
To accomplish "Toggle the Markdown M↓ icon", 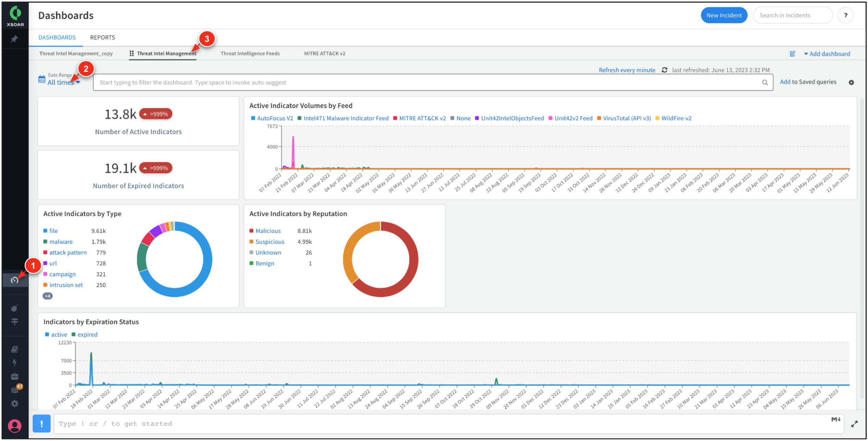I will [x=836, y=420].
